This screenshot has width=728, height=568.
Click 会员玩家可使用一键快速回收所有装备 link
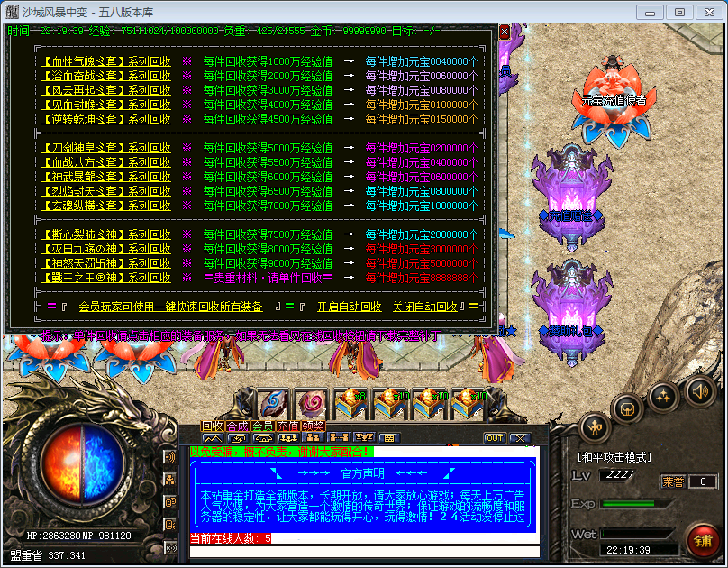171,307
